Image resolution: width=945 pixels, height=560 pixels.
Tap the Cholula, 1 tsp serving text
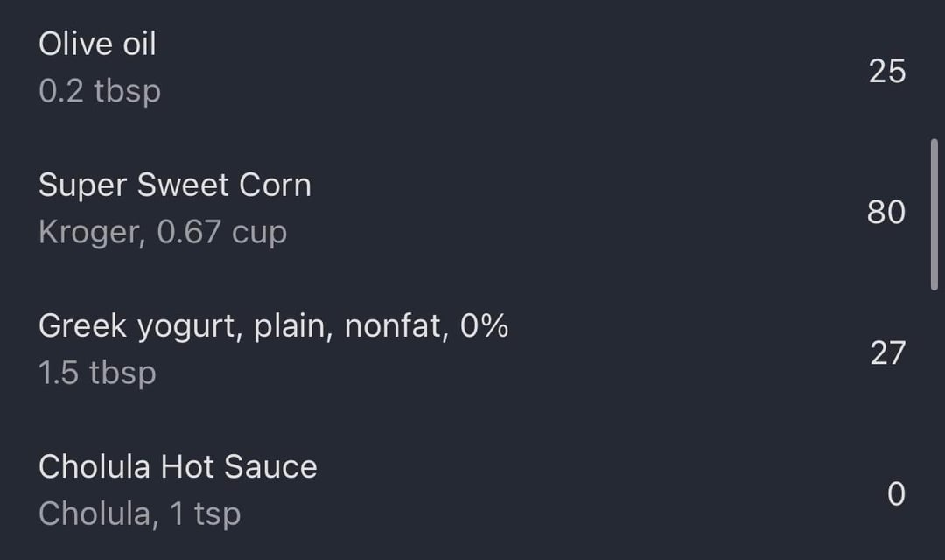139,514
